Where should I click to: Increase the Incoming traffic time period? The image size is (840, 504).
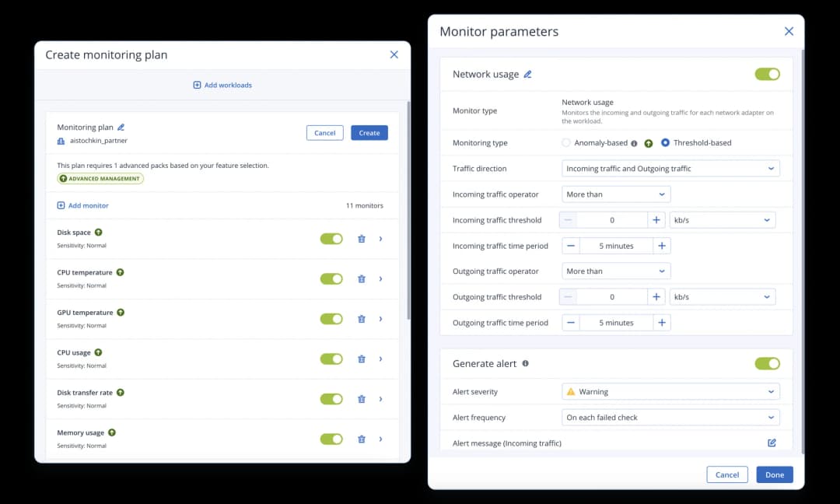coord(661,246)
